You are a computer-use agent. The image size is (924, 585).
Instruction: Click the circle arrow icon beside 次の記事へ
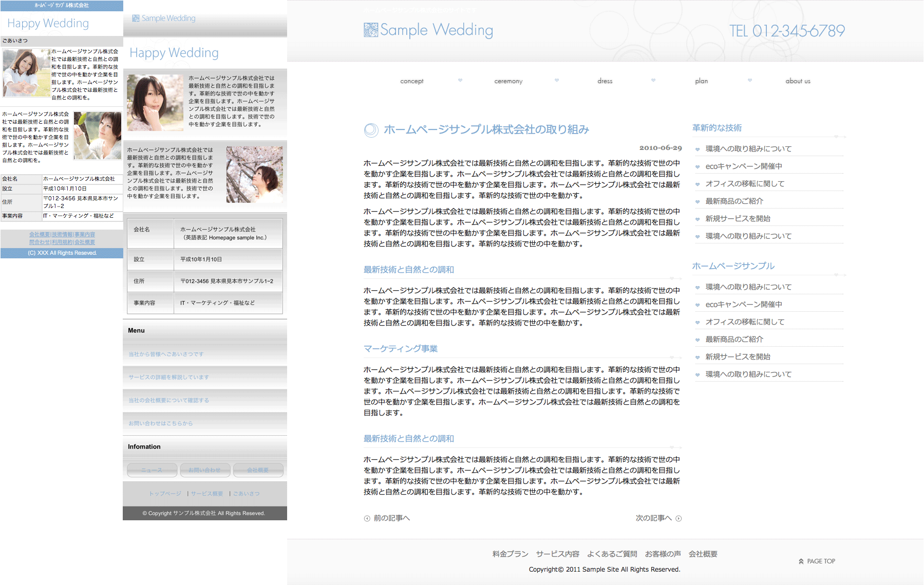[678, 518]
